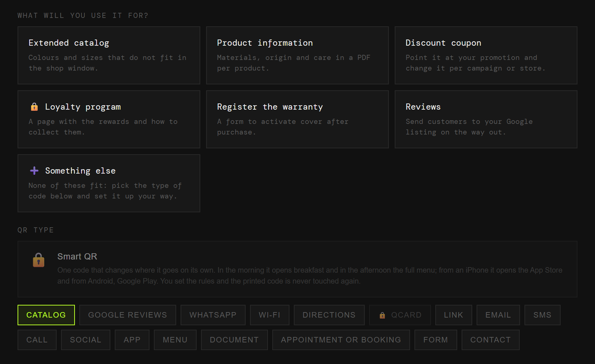Click 'A page with the rewards' description text

[103, 127]
